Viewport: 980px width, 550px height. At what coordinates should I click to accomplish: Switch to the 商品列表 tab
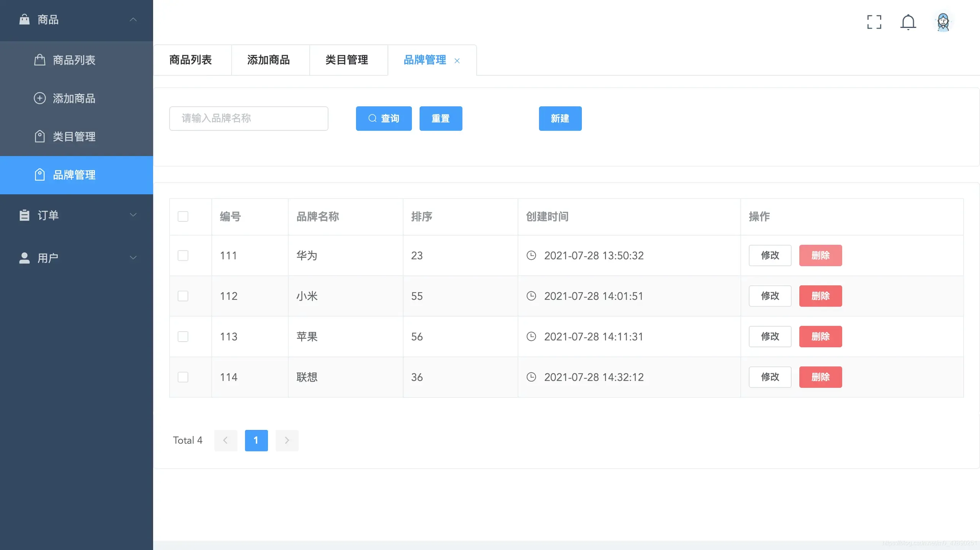click(192, 60)
